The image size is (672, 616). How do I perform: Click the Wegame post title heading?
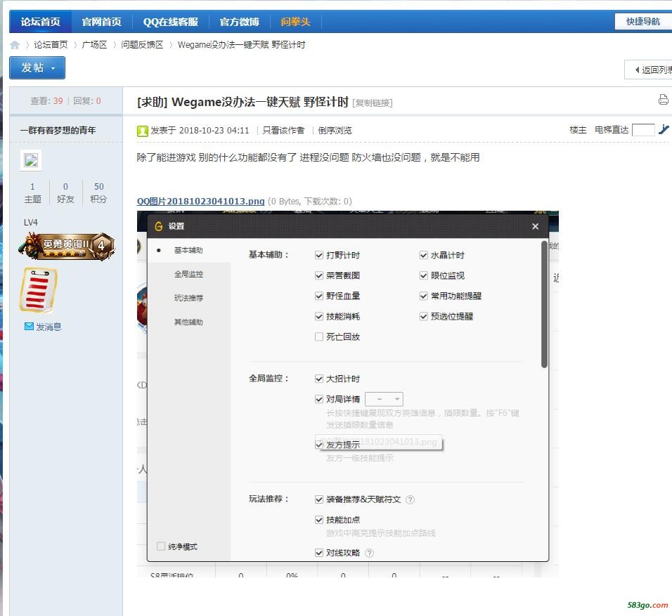click(260, 102)
